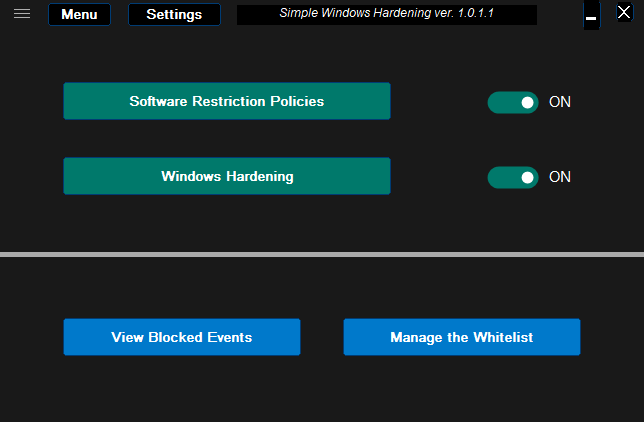Close the Simple Windows Hardening window
Screen dimensions: 644x422
coord(623,13)
